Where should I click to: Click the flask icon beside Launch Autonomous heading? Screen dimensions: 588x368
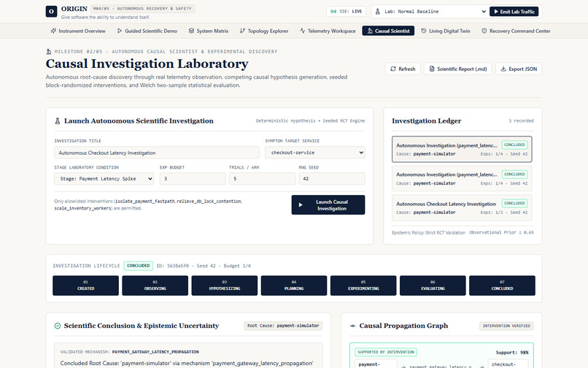click(x=58, y=121)
